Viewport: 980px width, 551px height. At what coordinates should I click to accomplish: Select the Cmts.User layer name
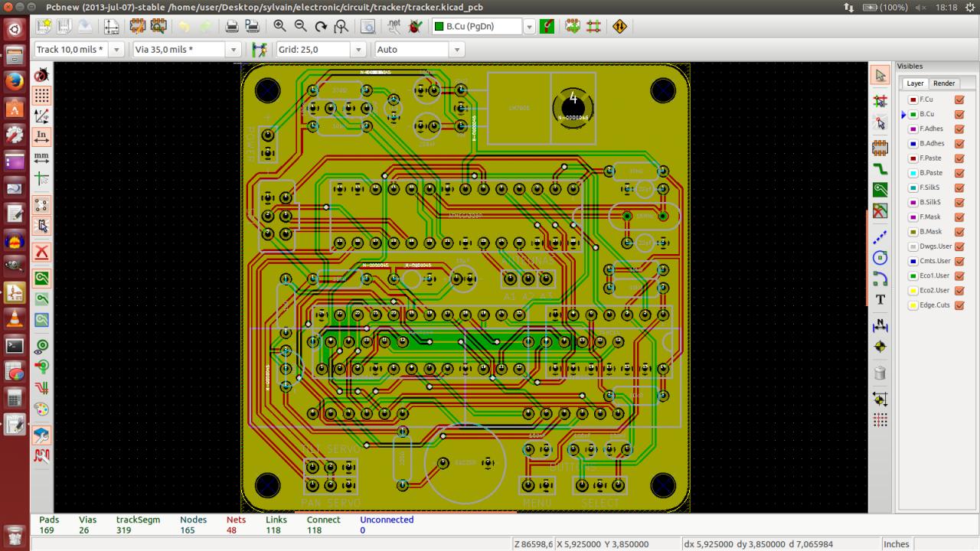935,261
